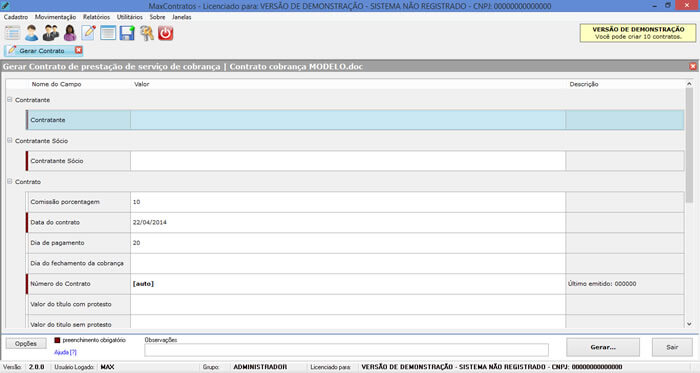Screen dimensions: 700x373
Task: Open the Ajuda [?] link
Action: pyautogui.click(x=65, y=352)
